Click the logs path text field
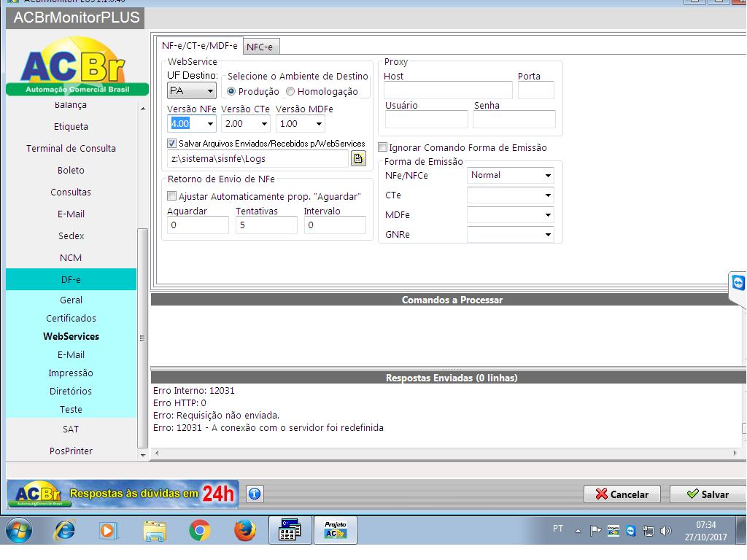This screenshot has height=560, width=747. pyautogui.click(x=258, y=158)
